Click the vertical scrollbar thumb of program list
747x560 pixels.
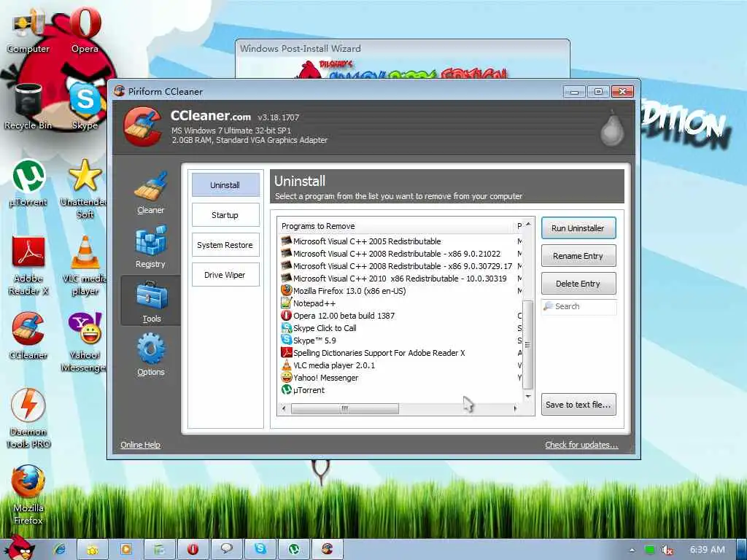(x=527, y=345)
